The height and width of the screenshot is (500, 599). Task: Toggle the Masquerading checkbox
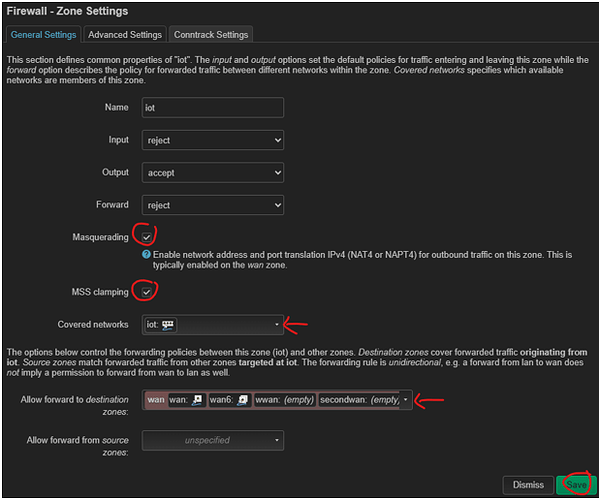[146, 237]
